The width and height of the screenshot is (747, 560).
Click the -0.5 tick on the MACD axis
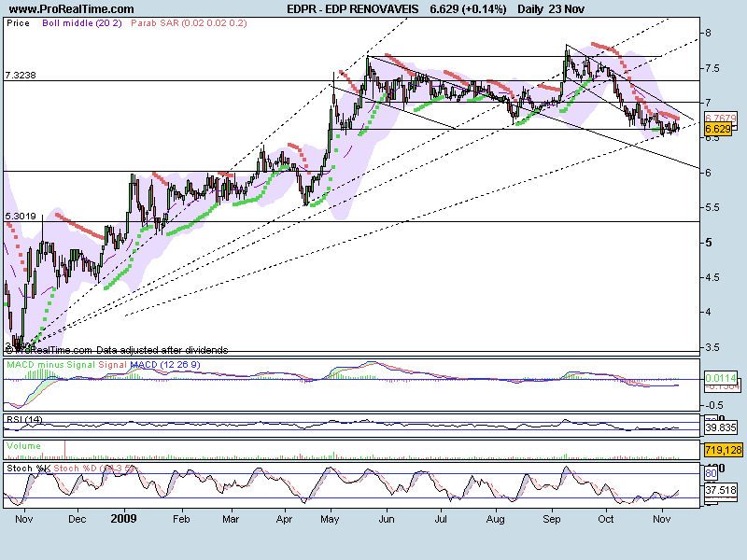pyautogui.click(x=714, y=405)
